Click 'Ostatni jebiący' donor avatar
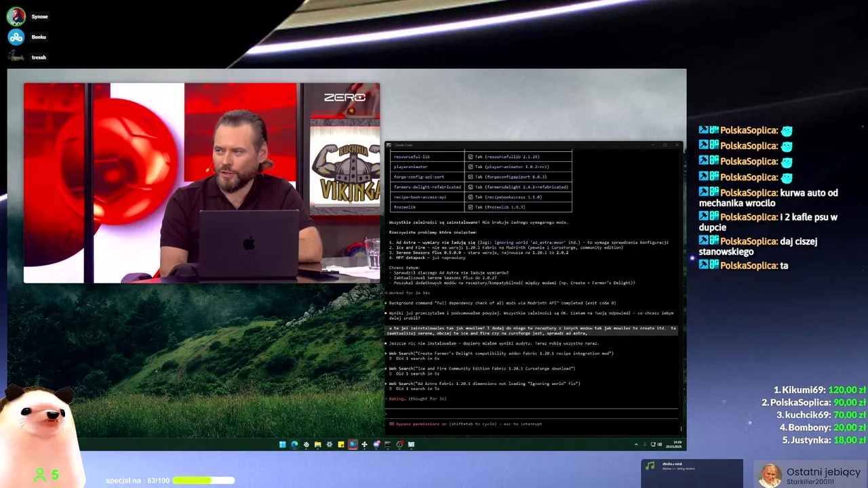The height and width of the screenshot is (488, 868). pyautogui.click(x=770, y=476)
